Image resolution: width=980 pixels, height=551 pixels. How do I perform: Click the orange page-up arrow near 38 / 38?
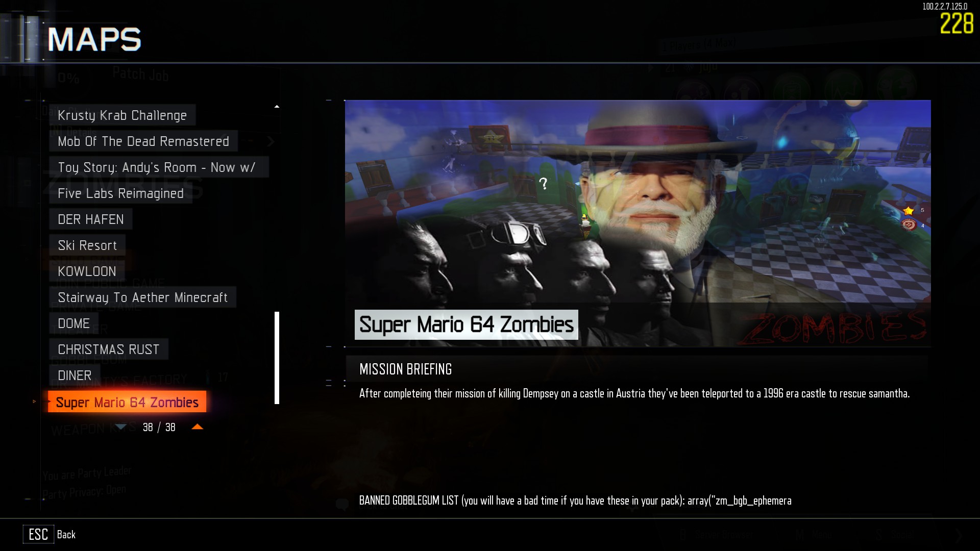[x=197, y=427]
